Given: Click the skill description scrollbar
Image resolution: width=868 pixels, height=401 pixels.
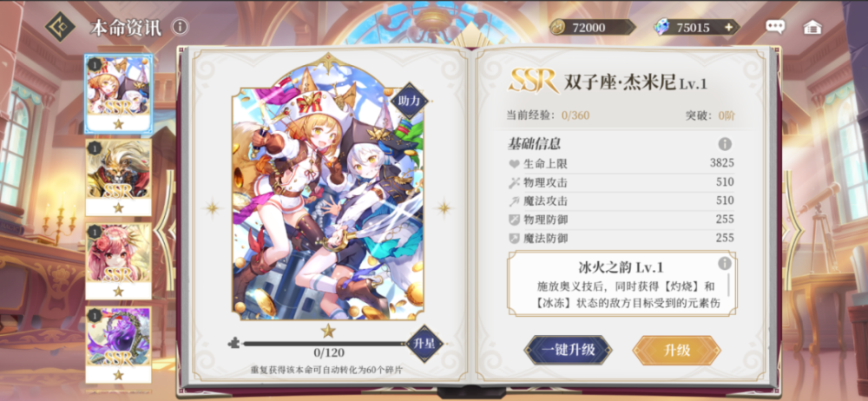Looking at the screenshot, I should (x=728, y=284).
